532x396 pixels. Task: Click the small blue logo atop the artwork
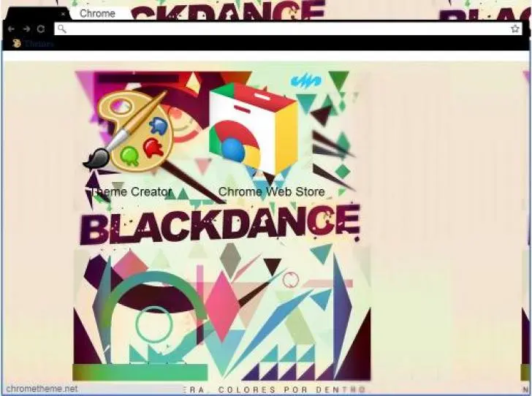click(305, 80)
